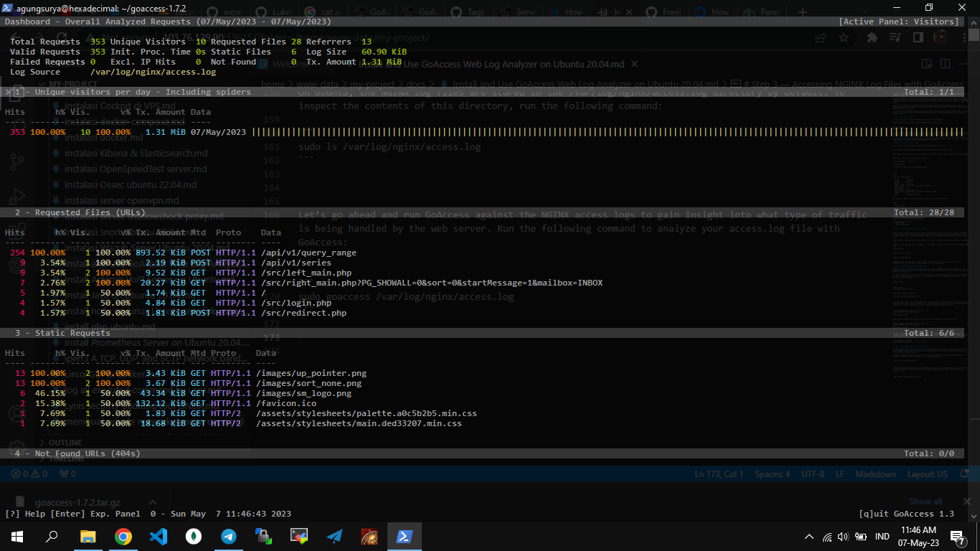The height and width of the screenshot is (551, 980).
Task: Open the notification center with 7 badge
Action: point(956,537)
